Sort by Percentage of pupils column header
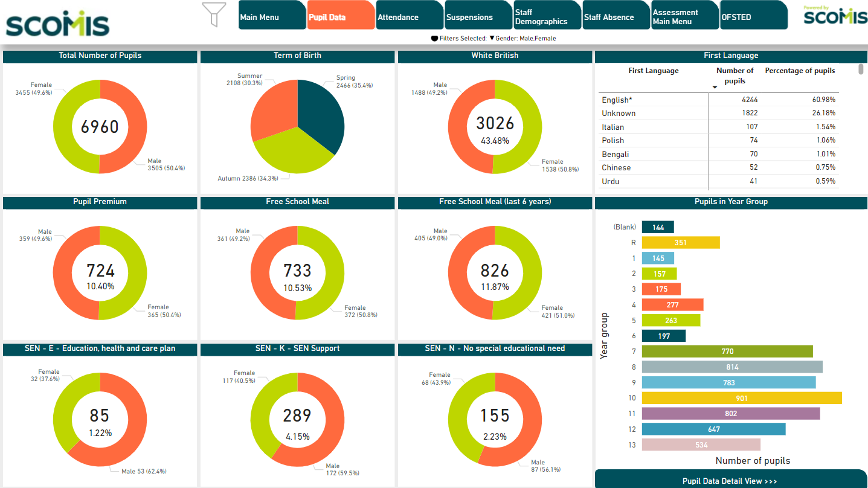 (800, 71)
